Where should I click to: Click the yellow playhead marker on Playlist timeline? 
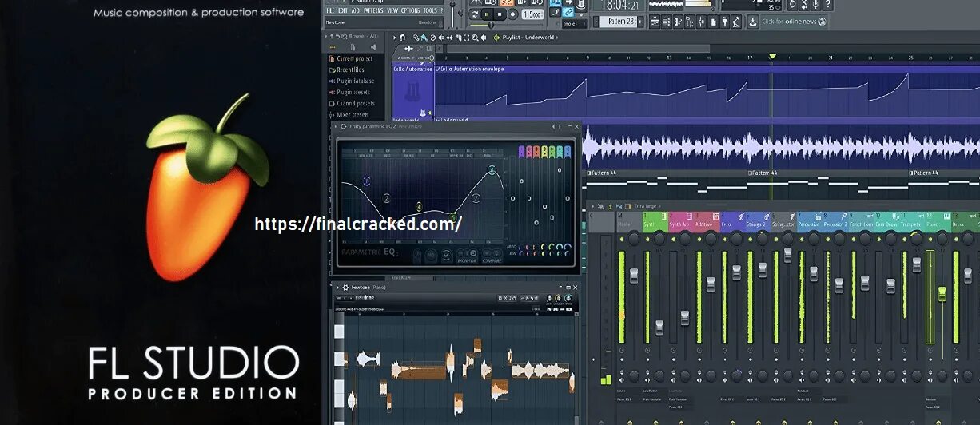point(772,56)
